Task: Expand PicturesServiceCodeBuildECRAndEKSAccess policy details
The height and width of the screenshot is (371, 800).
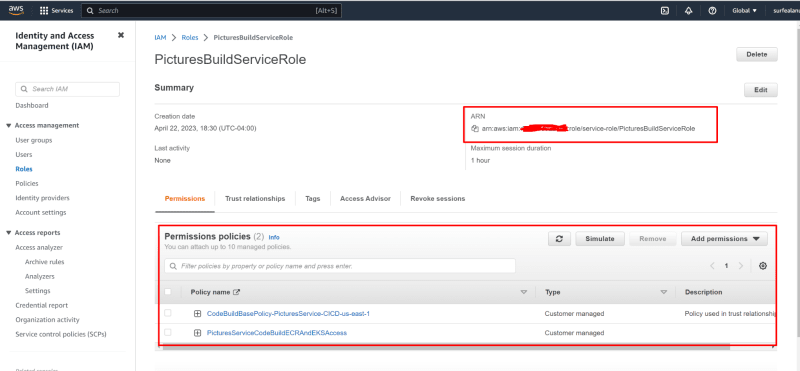Action: pos(197,333)
